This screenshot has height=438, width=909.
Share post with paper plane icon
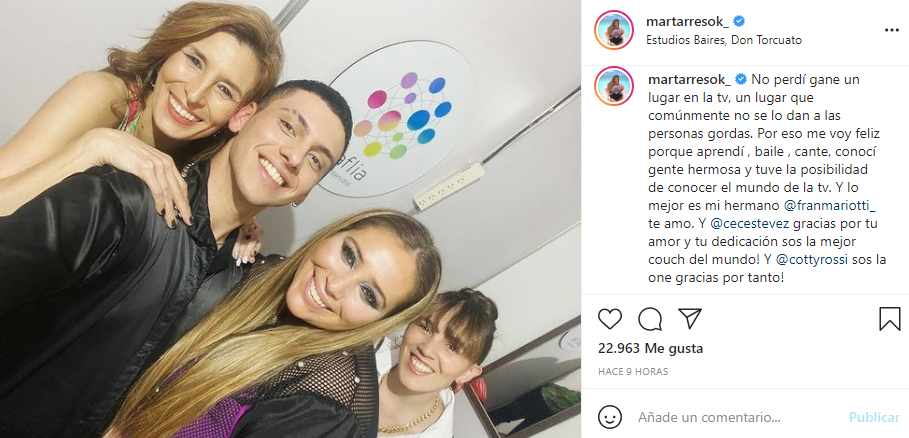click(x=690, y=319)
